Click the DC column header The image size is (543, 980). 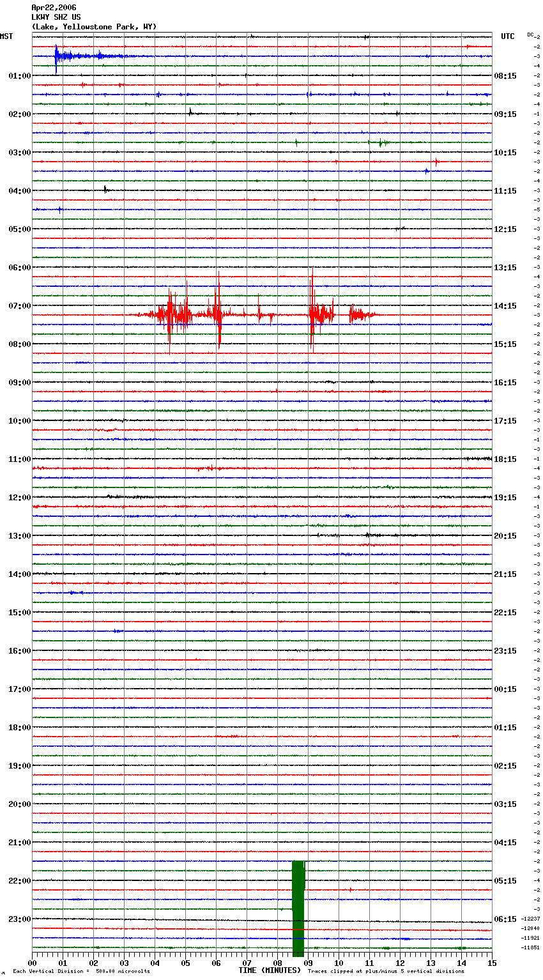click(530, 34)
